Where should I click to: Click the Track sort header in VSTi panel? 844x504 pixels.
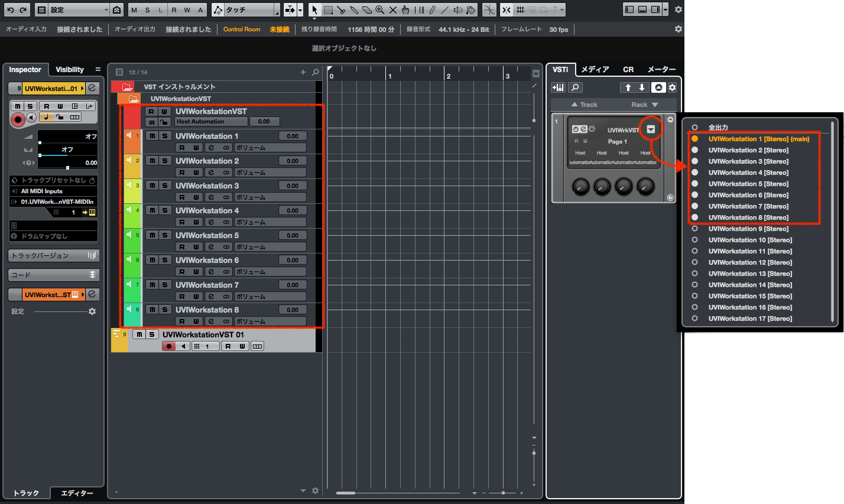(x=584, y=105)
